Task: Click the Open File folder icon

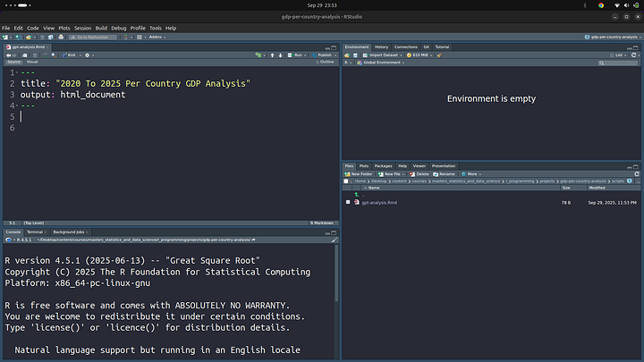Action: (29, 37)
